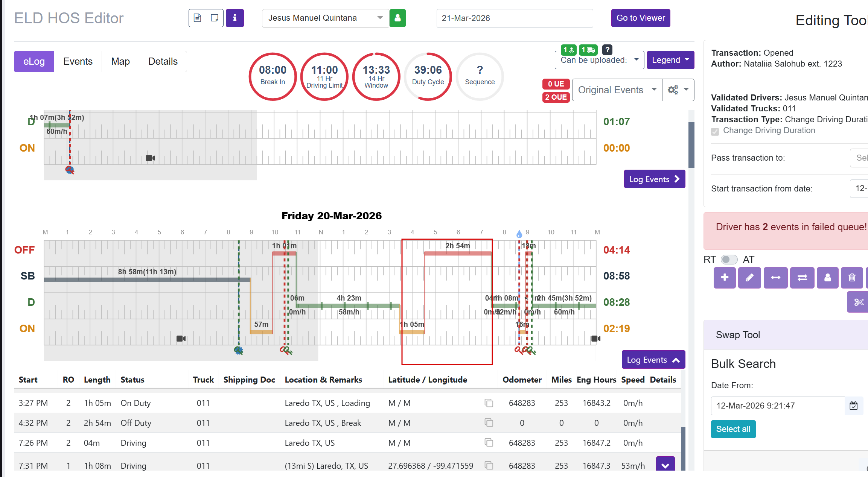The height and width of the screenshot is (477, 868).
Task: Click the trash delete tool button
Action: point(852,278)
